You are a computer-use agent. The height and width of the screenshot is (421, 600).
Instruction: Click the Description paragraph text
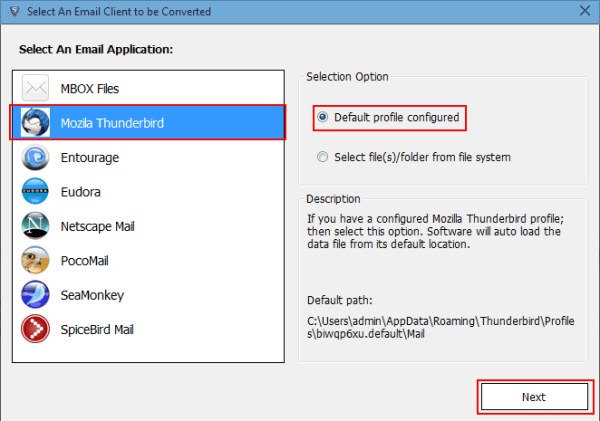433,231
